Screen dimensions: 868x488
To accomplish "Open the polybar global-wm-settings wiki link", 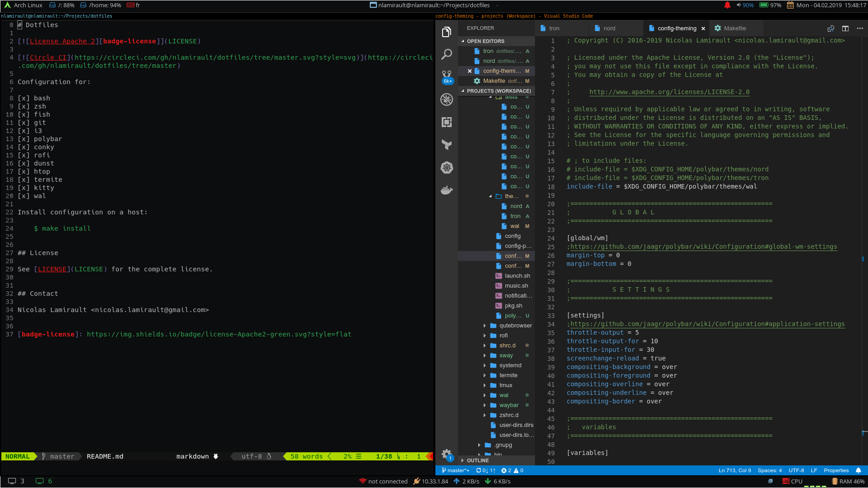I will 704,247.
